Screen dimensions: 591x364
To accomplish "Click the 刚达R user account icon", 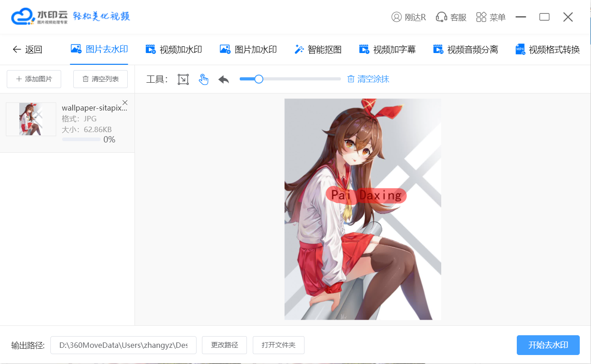I will [396, 17].
